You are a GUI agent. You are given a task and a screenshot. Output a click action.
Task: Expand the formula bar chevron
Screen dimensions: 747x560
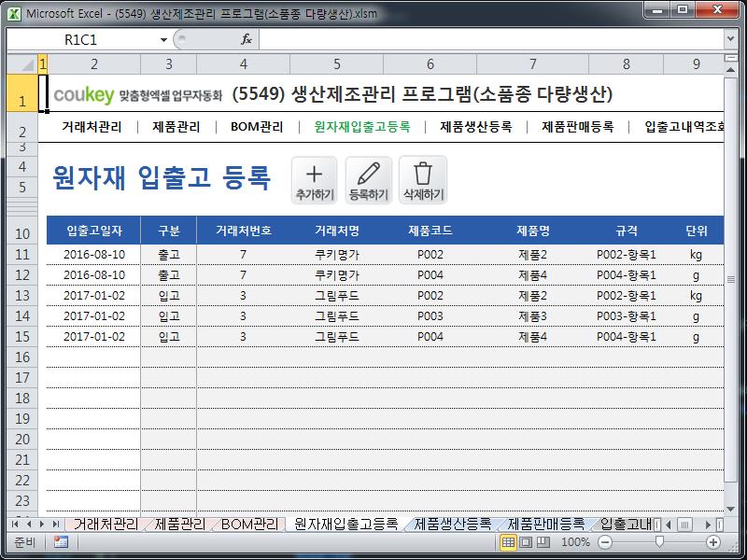tap(730, 38)
